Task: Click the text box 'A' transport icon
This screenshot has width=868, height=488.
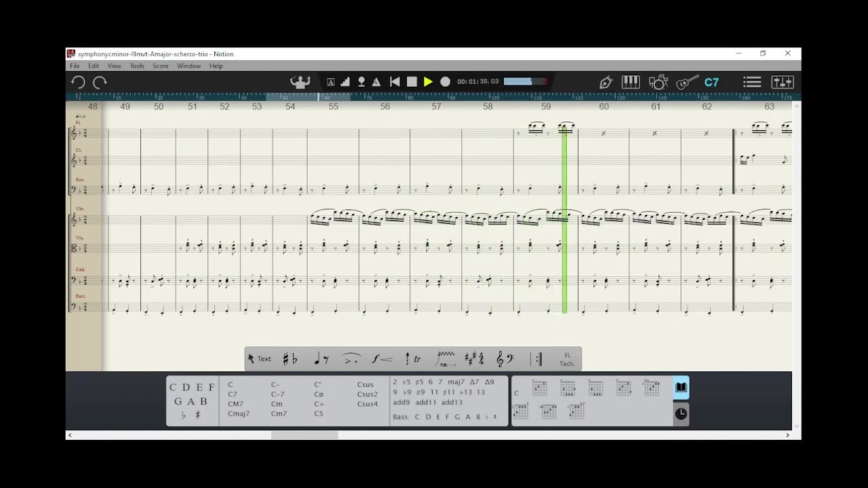Action: pyautogui.click(x=331, y=82)
